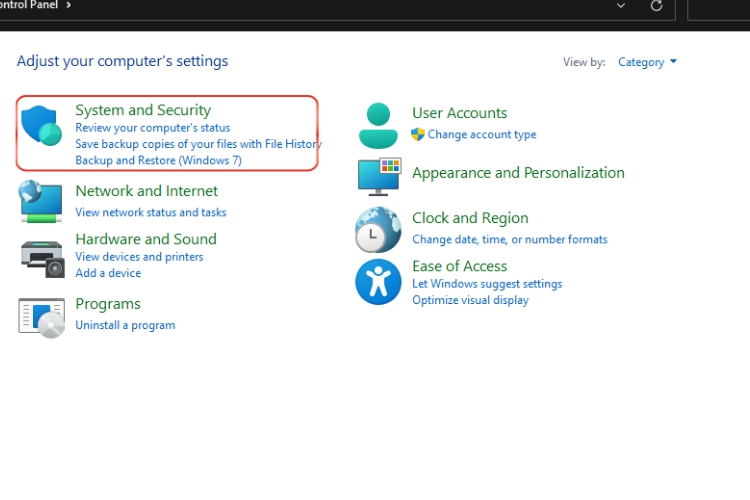This screenshot has height=500, width=750.
Task: Select Change date, time, or number formats
Action: pos(509,240)
